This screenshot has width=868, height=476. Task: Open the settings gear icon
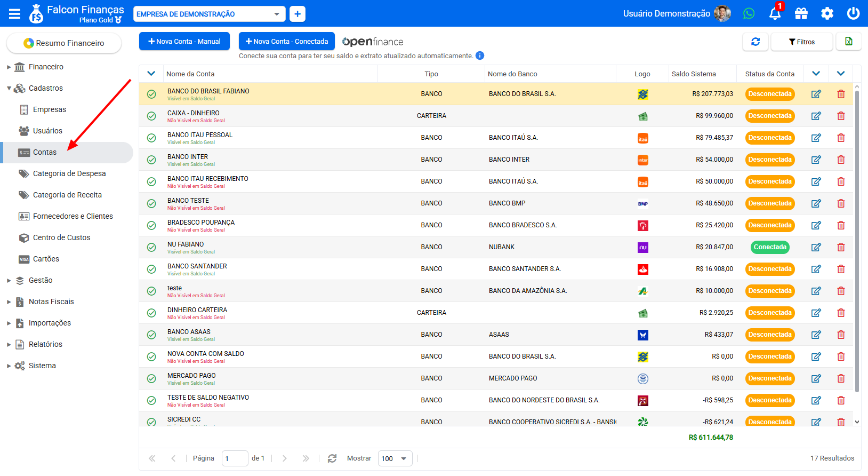827,13
